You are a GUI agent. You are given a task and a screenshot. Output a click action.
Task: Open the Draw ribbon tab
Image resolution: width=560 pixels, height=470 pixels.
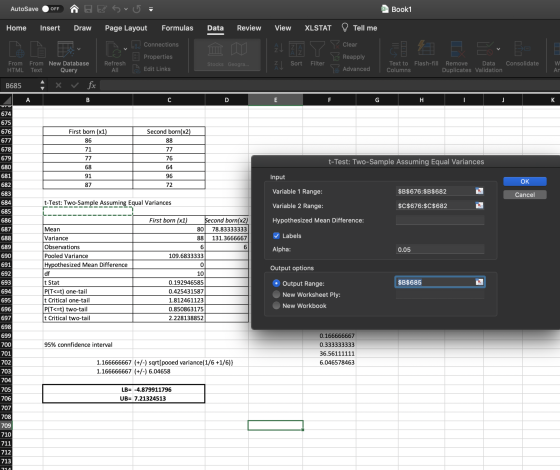point(82,28)
